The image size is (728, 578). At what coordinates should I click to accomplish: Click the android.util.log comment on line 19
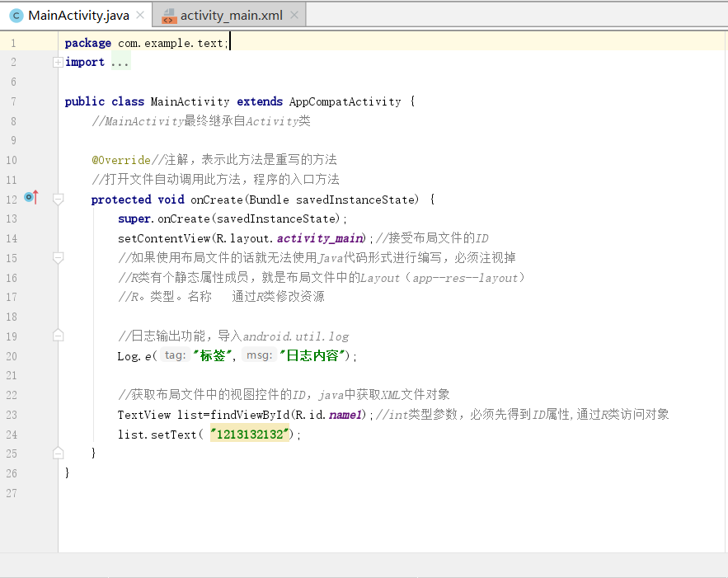coord(233,336)
